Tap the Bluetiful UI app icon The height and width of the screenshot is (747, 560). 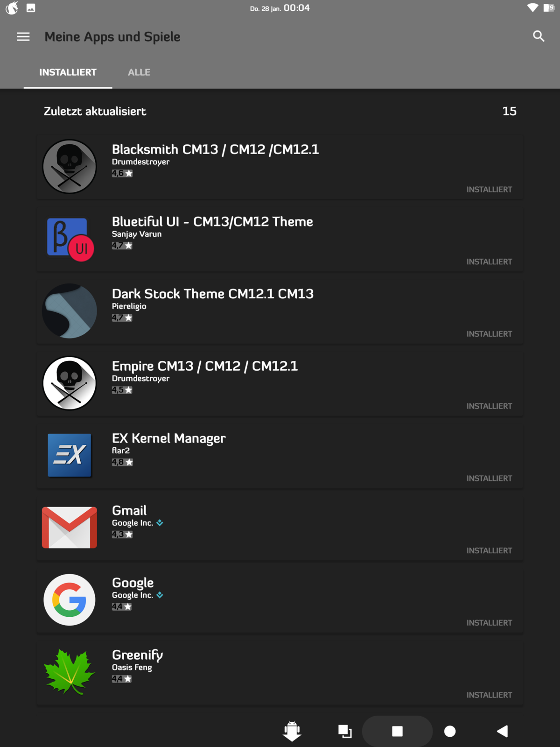coord(70,239)
